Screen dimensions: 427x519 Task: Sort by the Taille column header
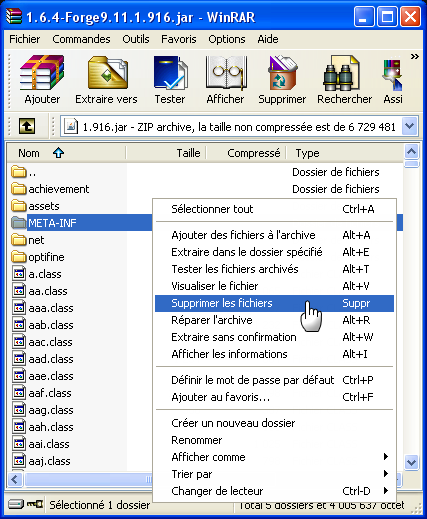point(166,153)
